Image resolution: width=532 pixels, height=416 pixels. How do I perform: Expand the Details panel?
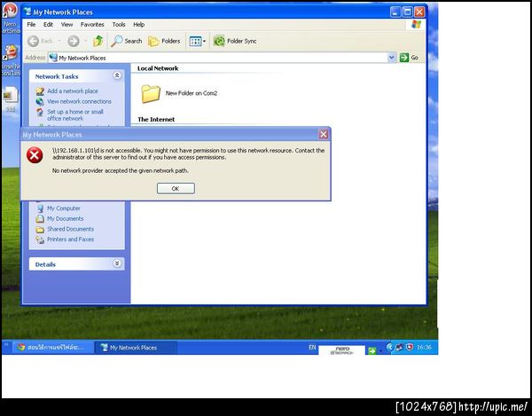tap(117, 263)
